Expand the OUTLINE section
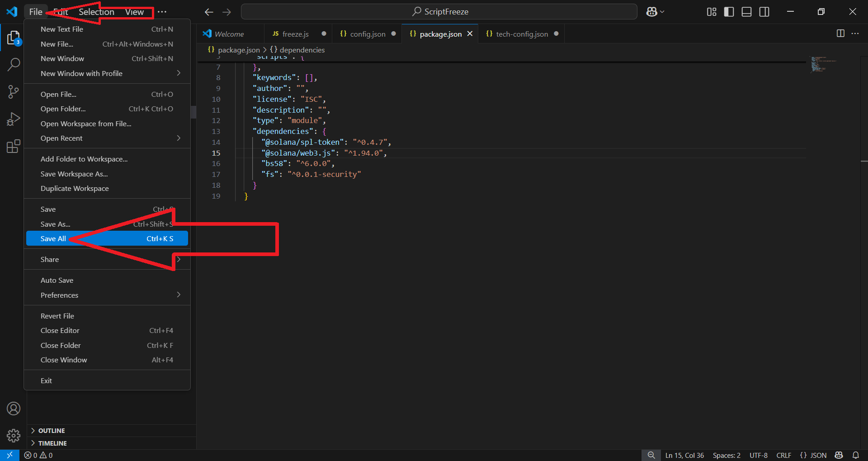Image resolution: width=868 pixels, height=461 pixels. point(112,431)
